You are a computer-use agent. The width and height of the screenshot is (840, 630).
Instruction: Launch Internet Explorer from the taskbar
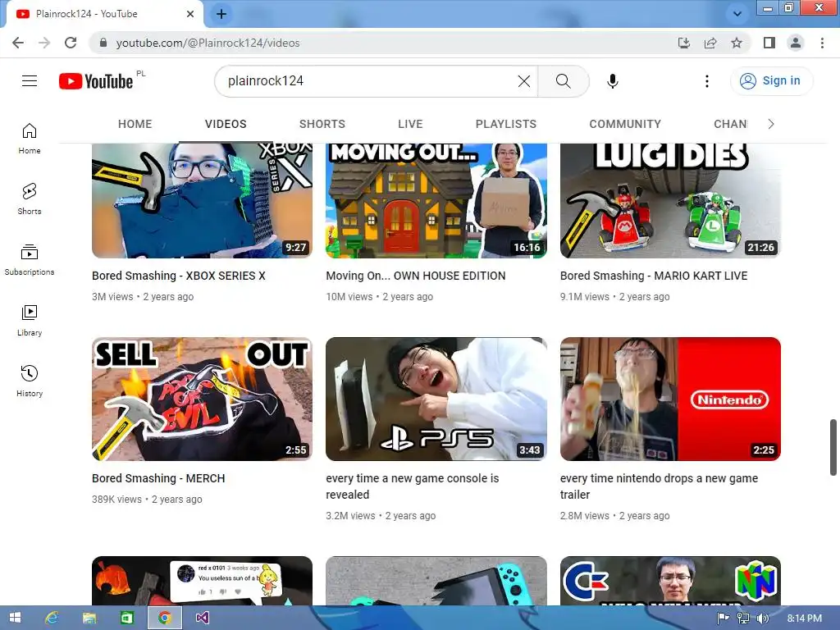click(x=52, y=618)
